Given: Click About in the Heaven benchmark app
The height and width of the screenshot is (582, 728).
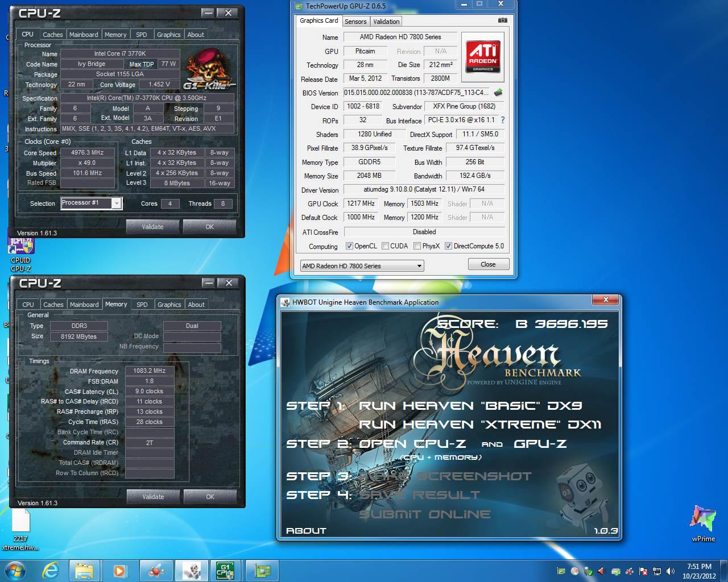Looking at the screenshot, I should (306, 531).
